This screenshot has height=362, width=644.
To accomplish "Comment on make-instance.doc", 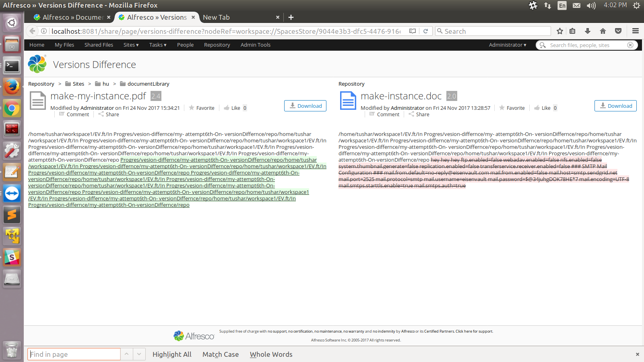I will point(384,114).
